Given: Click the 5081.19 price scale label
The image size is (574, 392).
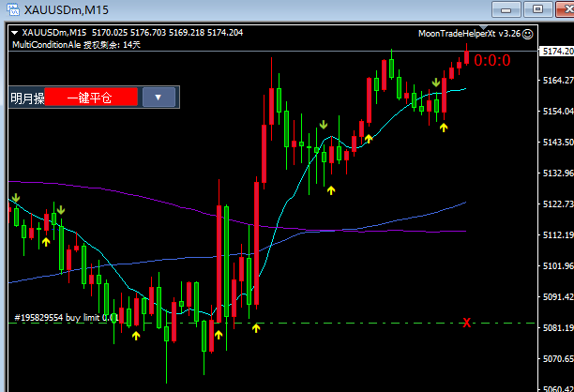Looking at the screenshot, I should [x=558, y=327].
